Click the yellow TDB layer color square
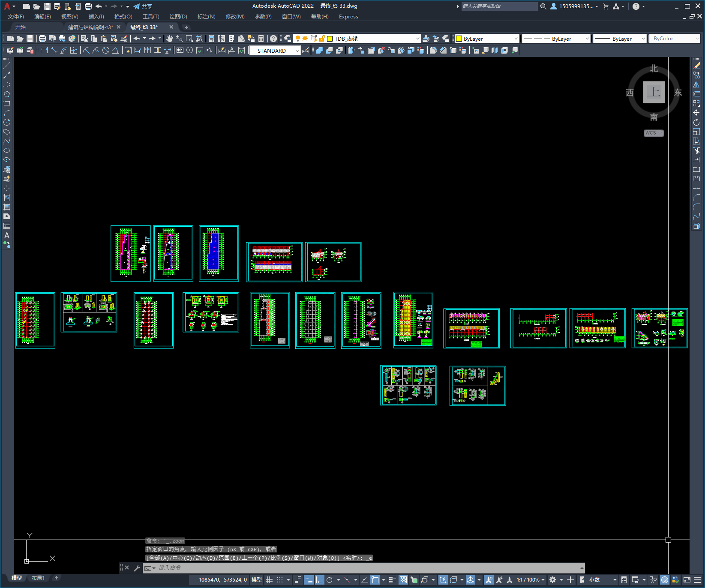The image size is (705, 588). pos(330,39)
